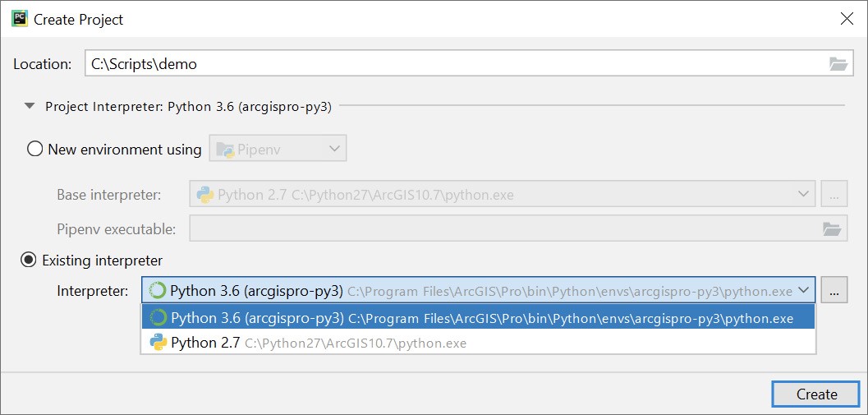Collapse the Interpreter combo box arrow
Image resolution: width=868 pixels, height=415 pixels.
(x=803, y=290)
